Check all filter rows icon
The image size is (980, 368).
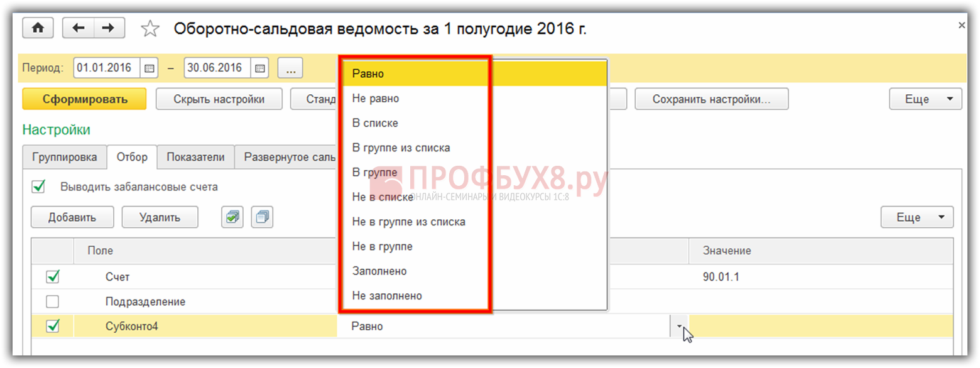coord(233,217)
